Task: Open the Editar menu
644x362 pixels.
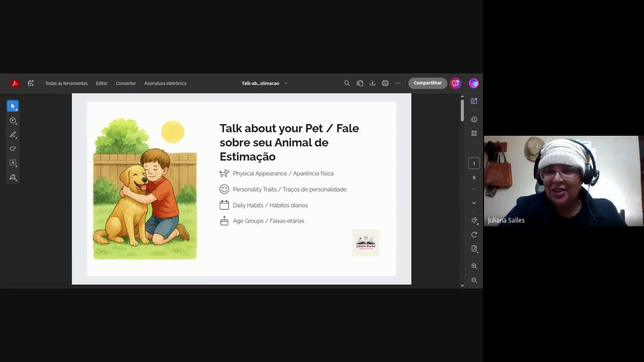Action: click(102, 83)
